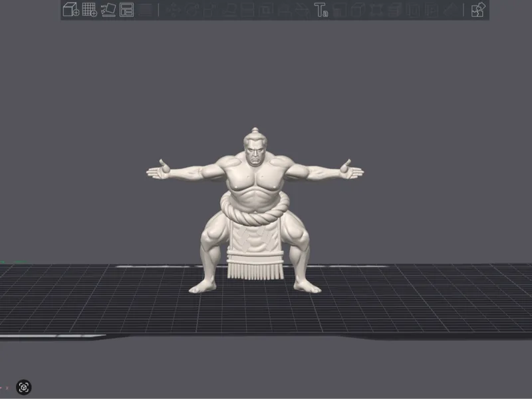
Task: Click the Arrange all objects icon
Action: pyautogui.click(x=126, y=10)
